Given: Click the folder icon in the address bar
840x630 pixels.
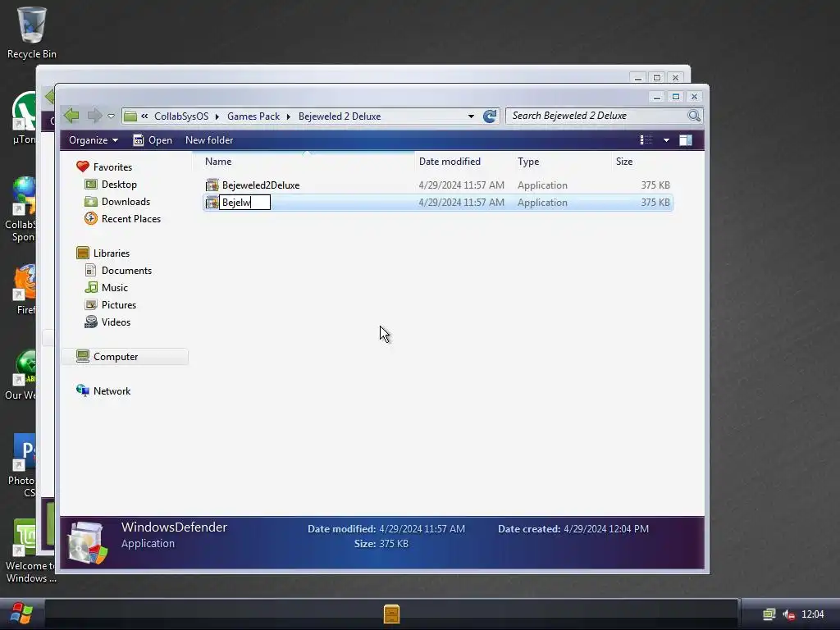Looking at the screenshot, I should click(130, 116).
